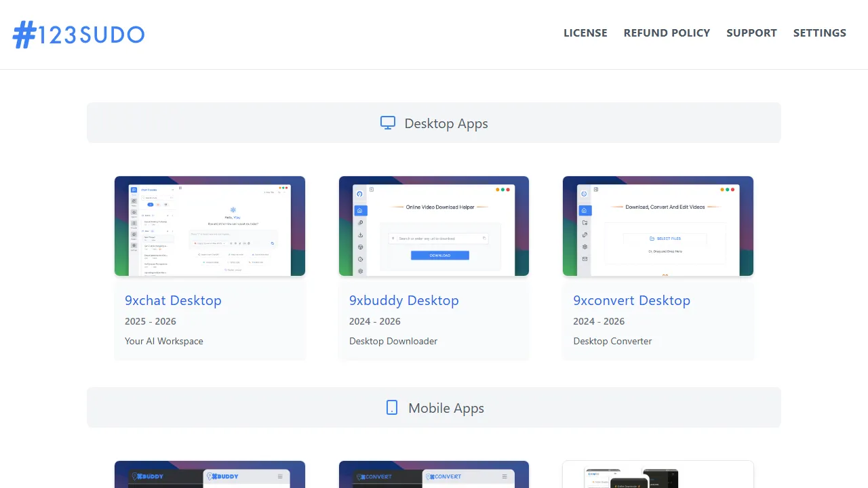The width and height of the screenshot is (868, 488).
Task: Open the REFUND POLICY link
Action: pos(667,33)
